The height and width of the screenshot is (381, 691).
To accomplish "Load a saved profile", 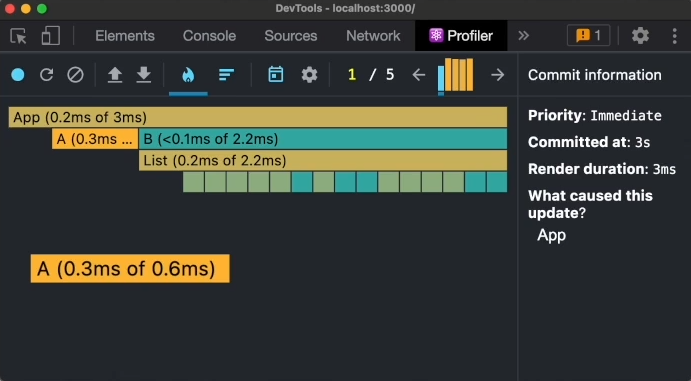I will (115, 75).
